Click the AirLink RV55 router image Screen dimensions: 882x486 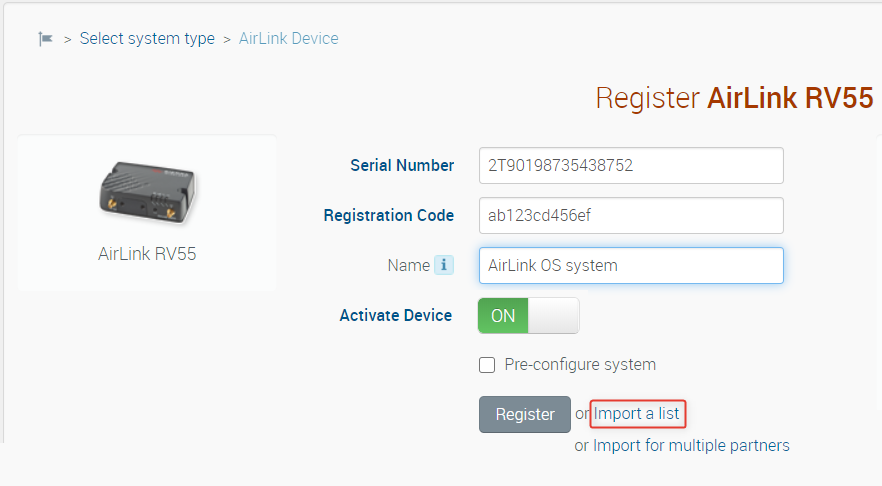coord(147,190)
